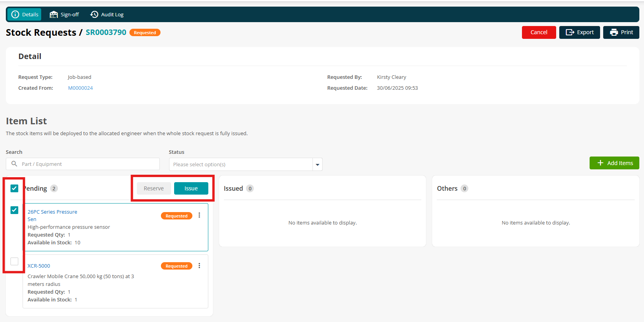This screenshot has height=322, width=644.
Task: Click the Requested badge on XCR-5000 item
Action: coord(176,266)
